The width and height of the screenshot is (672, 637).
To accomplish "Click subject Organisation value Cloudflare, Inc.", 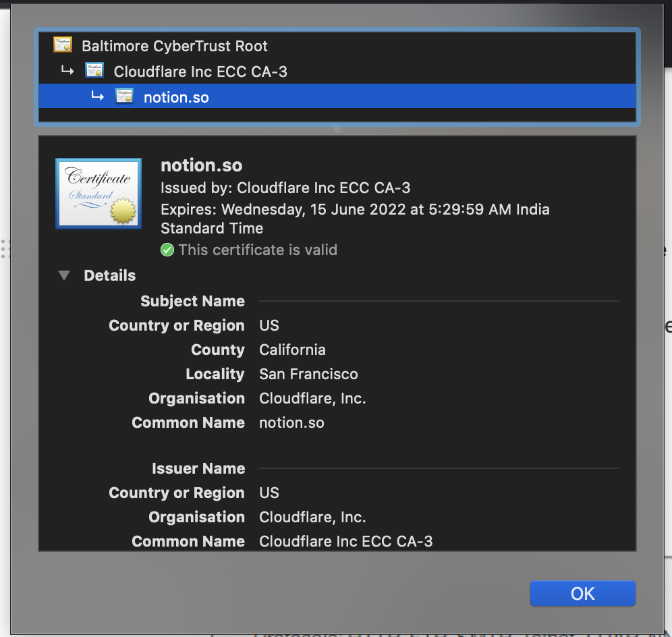I will pyautogui.click(x=312, y=399).
